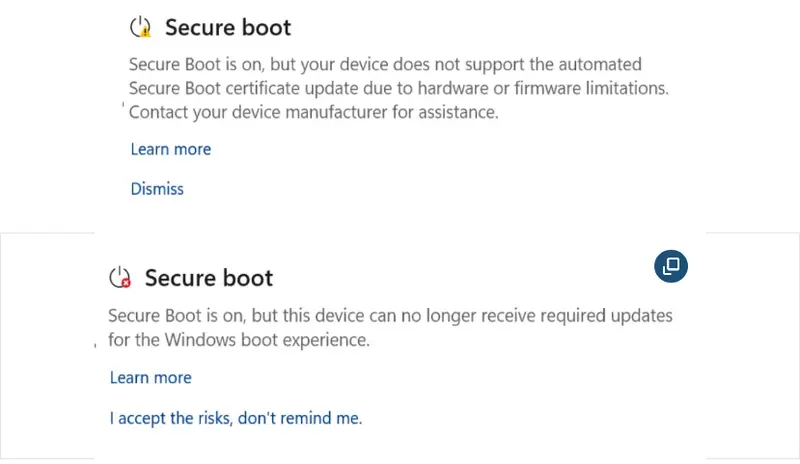
Task: Click the line ending "no longer receive required updates"
Action: click(390, 316)
